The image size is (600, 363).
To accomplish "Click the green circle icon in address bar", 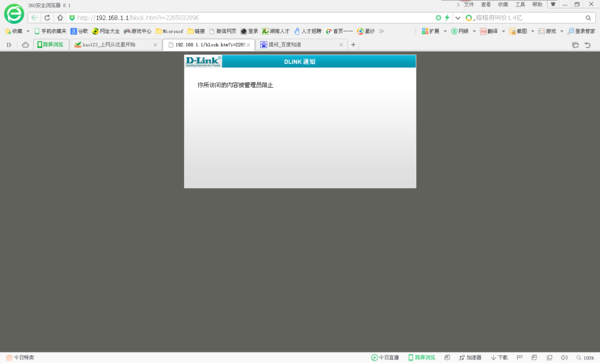I will 438,18.
